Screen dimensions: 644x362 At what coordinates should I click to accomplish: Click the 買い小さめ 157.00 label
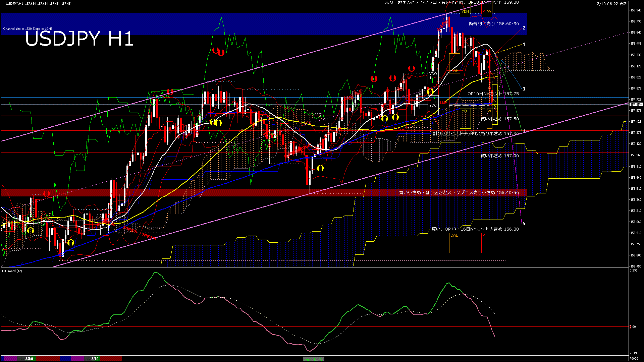click(x=499, y=156)
